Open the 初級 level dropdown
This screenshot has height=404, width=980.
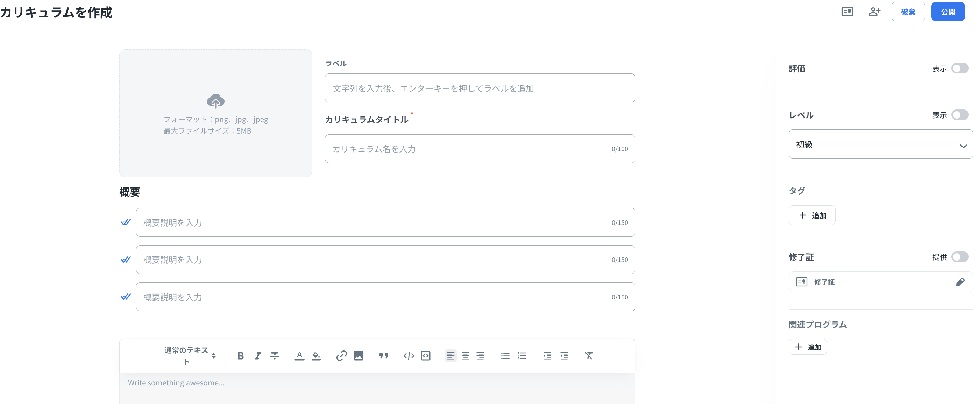(x=880, y=144)
